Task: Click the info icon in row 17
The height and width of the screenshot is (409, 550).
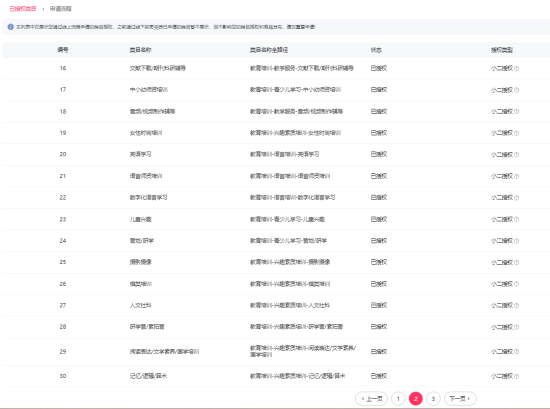Action: [516, 90]
